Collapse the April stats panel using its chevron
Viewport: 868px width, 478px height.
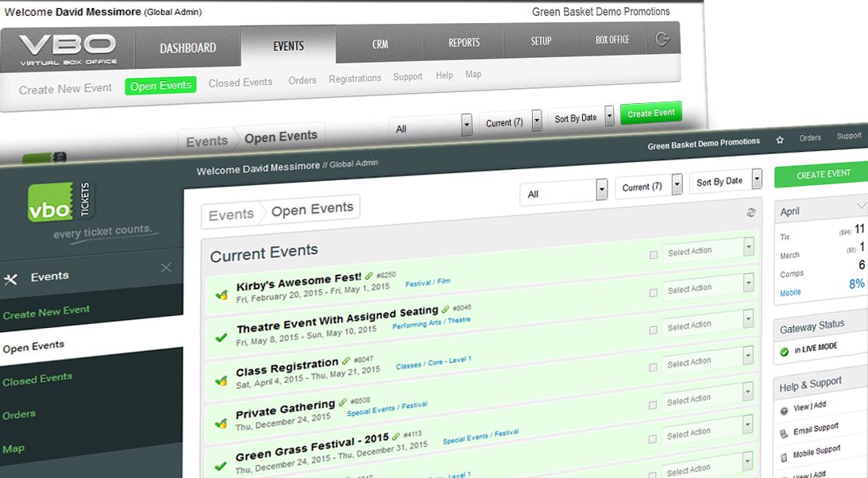[861, 206]
